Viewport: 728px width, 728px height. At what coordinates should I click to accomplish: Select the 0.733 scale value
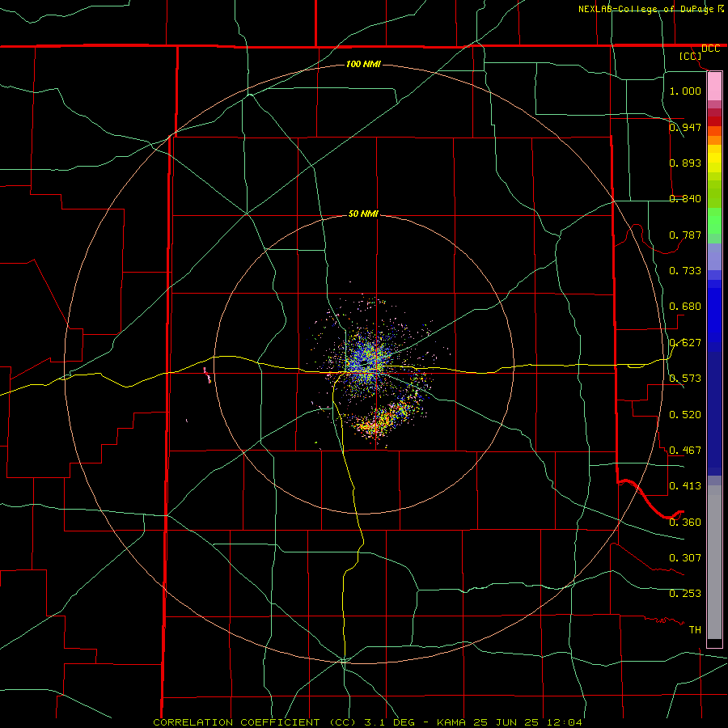point(685,270)
